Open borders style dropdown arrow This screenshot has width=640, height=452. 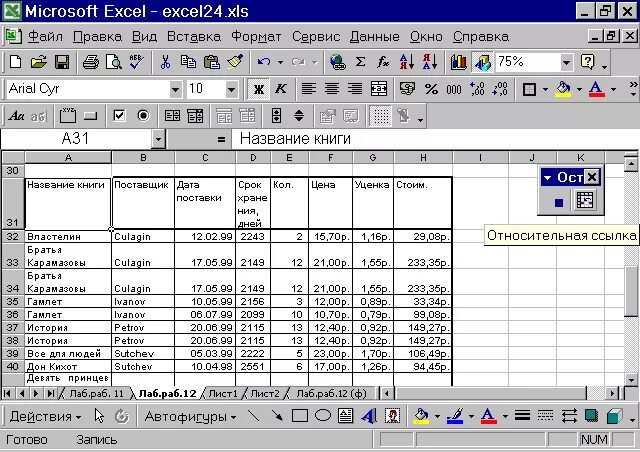coord(545,89)
